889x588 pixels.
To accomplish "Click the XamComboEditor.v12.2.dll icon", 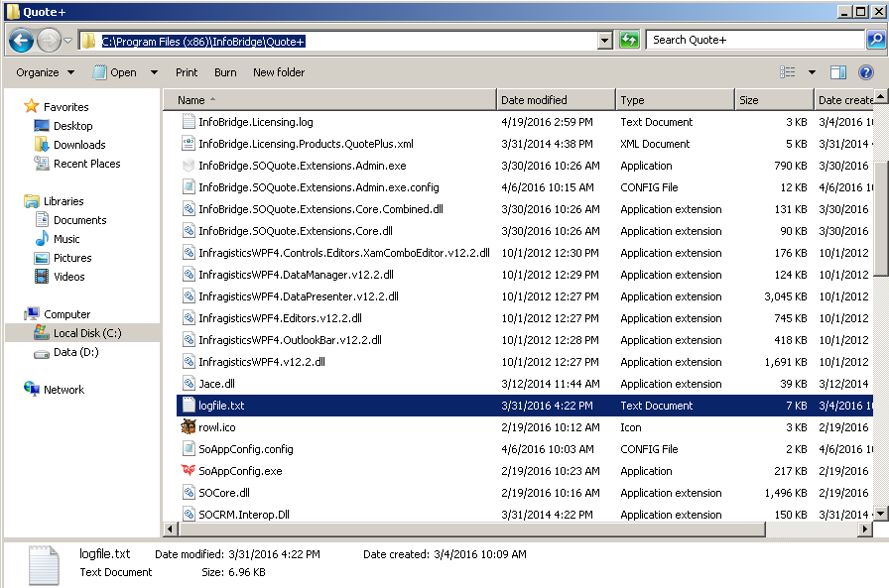I will (x=189, y=253).
